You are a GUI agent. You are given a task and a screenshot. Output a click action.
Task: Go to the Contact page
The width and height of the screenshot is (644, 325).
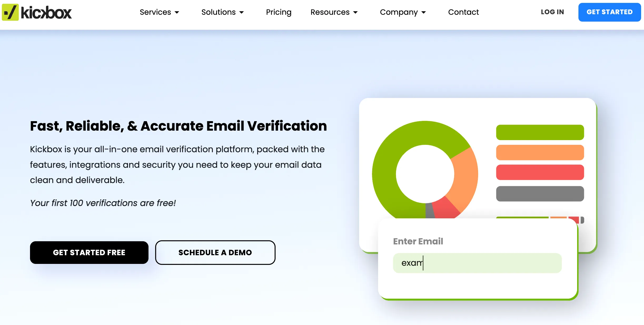pos(463,12)
